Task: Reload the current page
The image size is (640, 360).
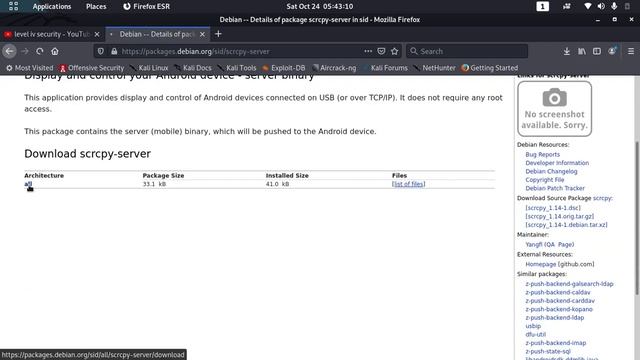Action: 40,51
